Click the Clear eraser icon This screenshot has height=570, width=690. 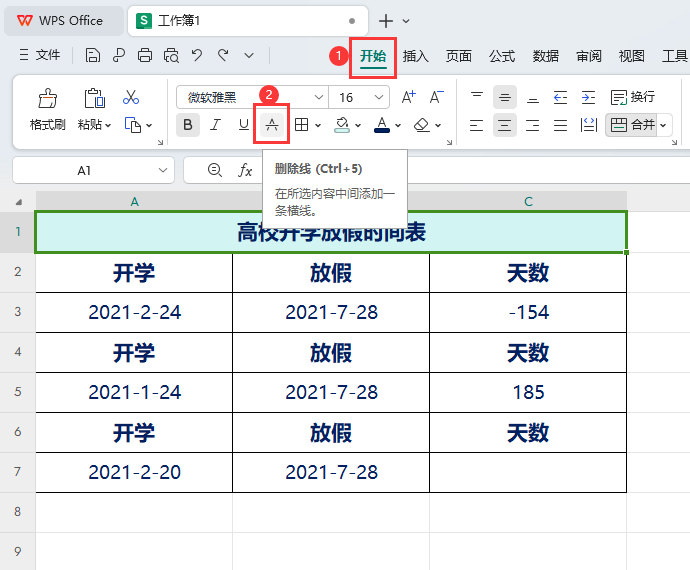pos(422,125)
